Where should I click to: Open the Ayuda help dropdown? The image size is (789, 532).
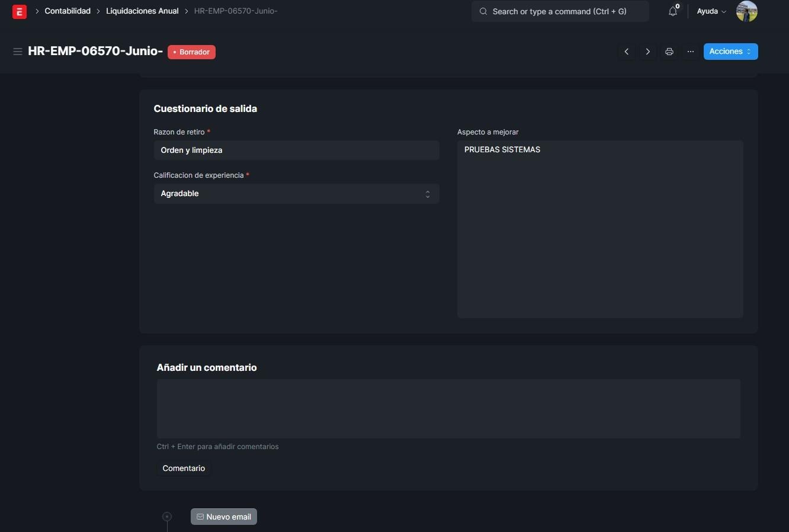click(x=711, y=11)
